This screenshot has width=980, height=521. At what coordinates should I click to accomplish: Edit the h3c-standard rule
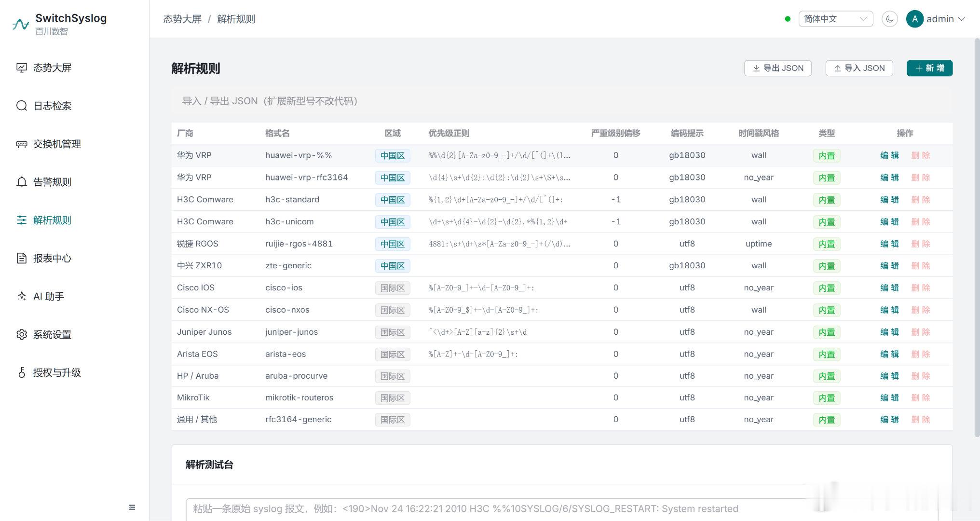click(x=889, y=200)
